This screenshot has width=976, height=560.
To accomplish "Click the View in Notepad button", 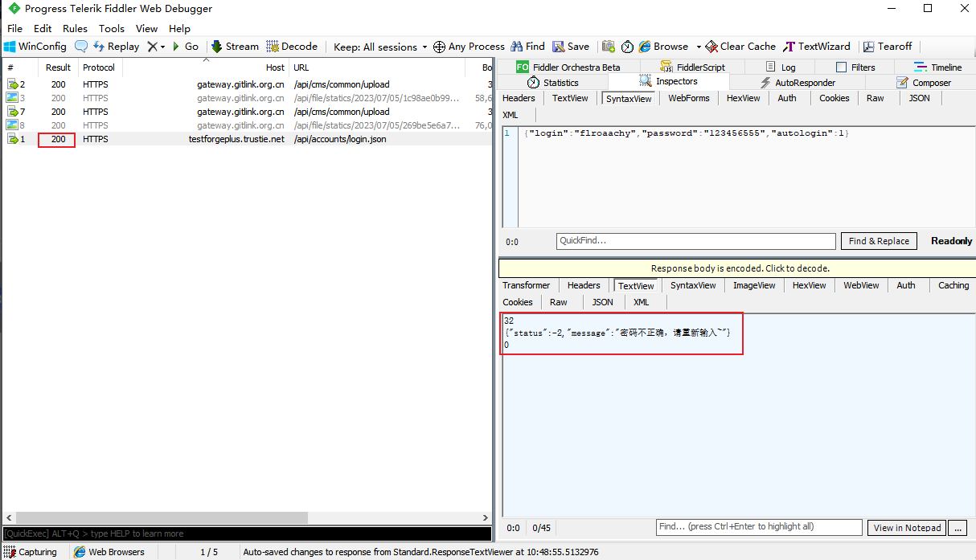I will click(907, 528).
